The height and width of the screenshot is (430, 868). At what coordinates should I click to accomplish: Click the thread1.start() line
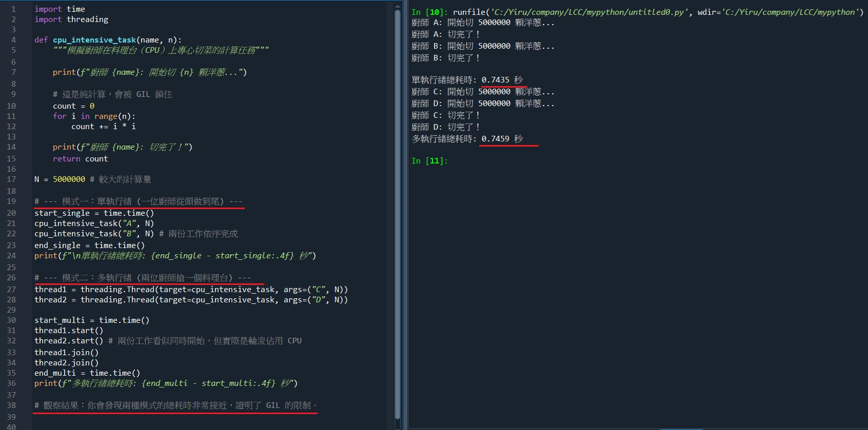[69, 331]
